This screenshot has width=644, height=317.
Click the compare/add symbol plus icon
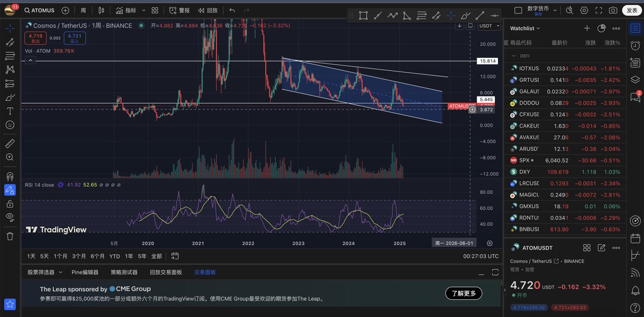[65, 10]
